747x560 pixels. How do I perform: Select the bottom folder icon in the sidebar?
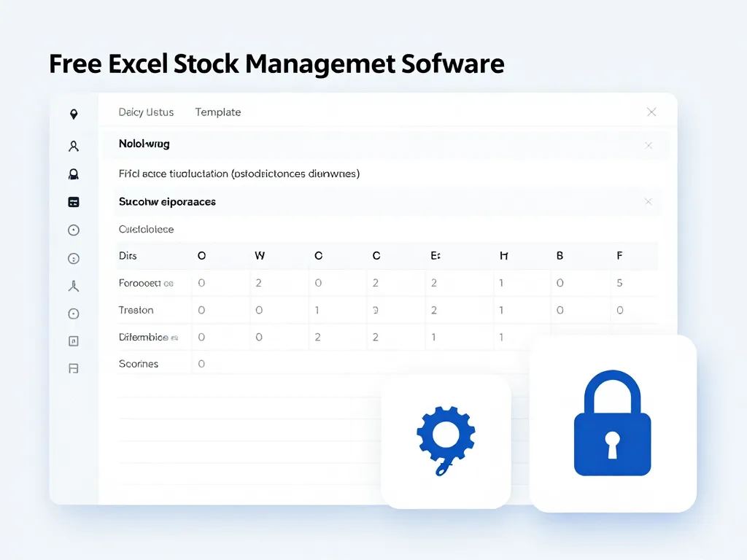[73, 368]
